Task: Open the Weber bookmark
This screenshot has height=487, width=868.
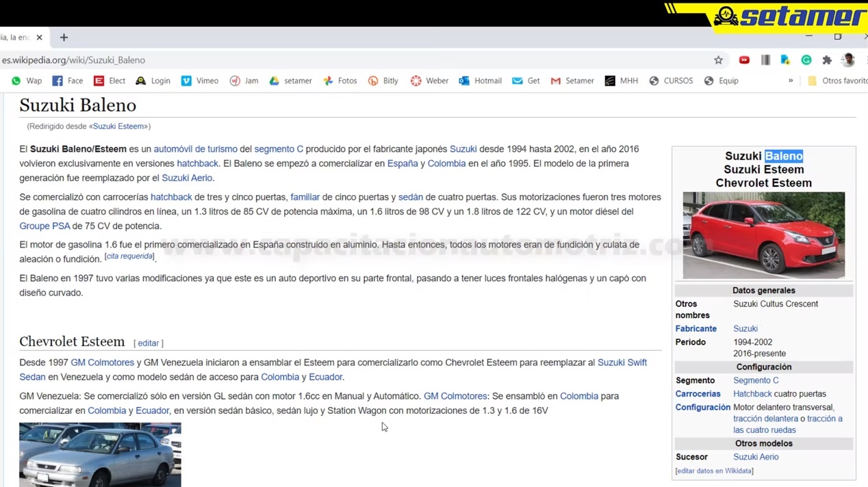Action: coord(430,81)
